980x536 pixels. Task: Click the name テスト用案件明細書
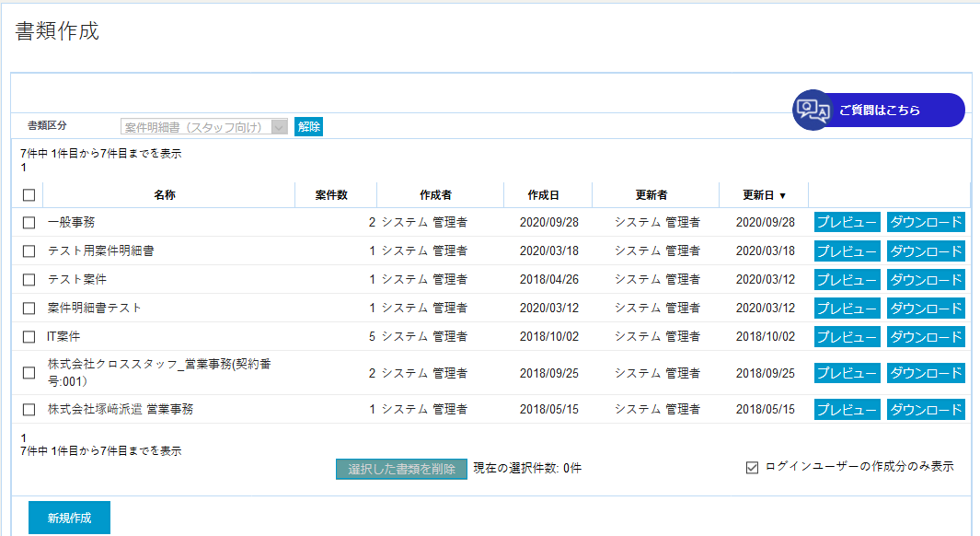coord(100,251)
